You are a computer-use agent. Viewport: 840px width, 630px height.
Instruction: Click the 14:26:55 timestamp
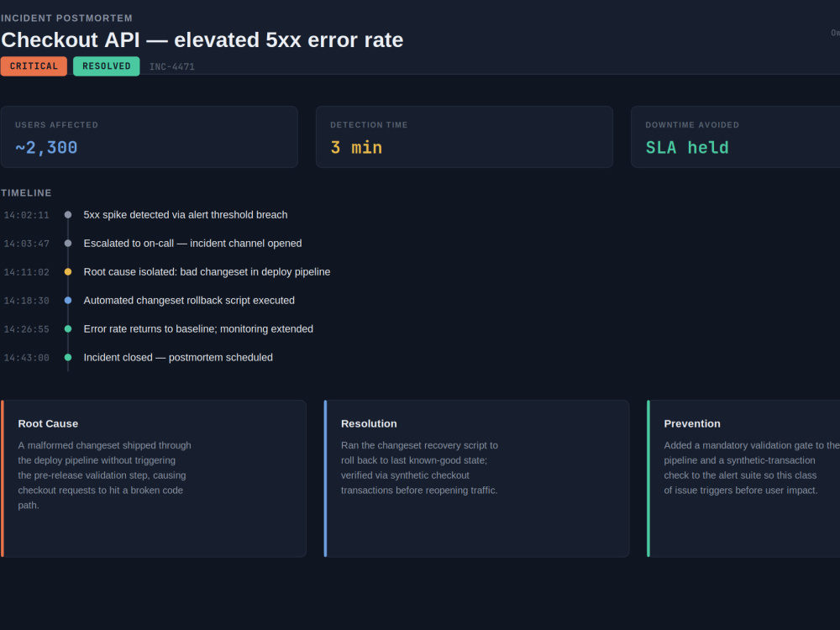[26, 329]
